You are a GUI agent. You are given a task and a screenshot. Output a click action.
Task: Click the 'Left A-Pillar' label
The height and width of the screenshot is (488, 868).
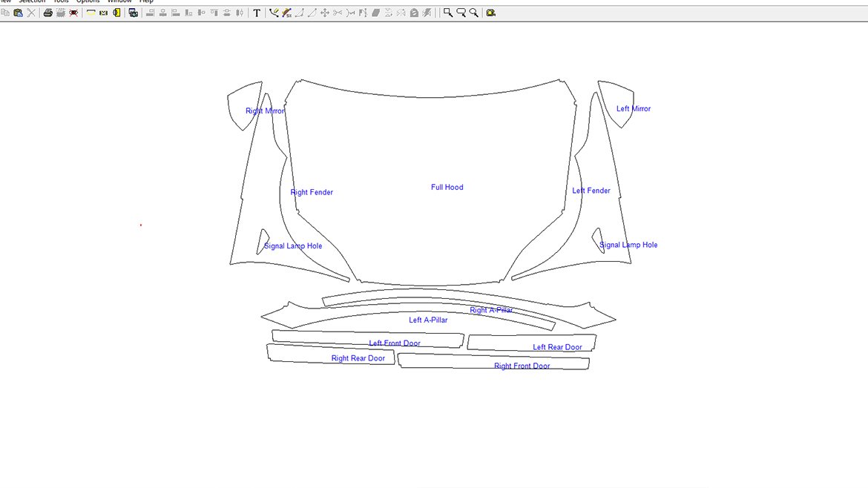428,320
